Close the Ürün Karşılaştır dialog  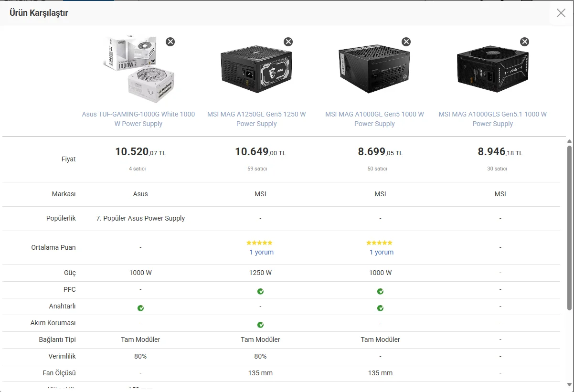click(561, 13)
